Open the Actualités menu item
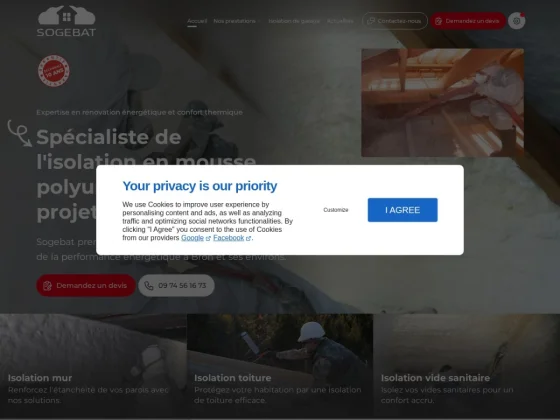 click(x=340, y=21)
